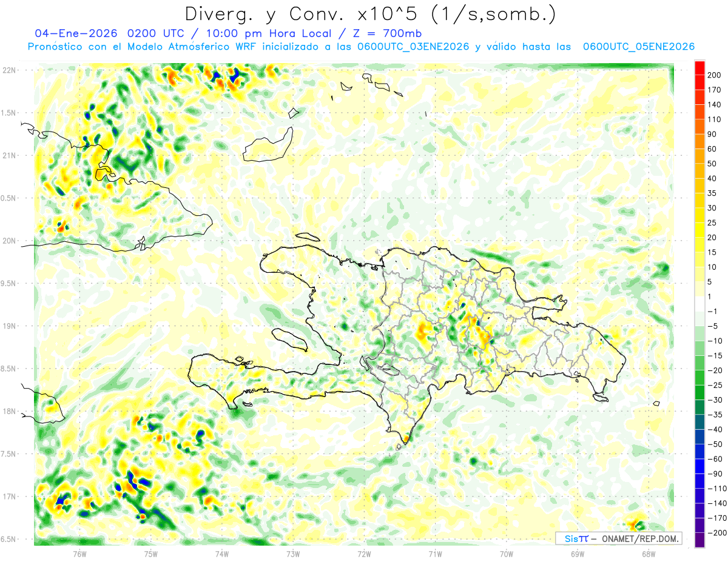Click the '-170' color scale value
The height and width of the screenshot is (562, 728).
(716, 518)
